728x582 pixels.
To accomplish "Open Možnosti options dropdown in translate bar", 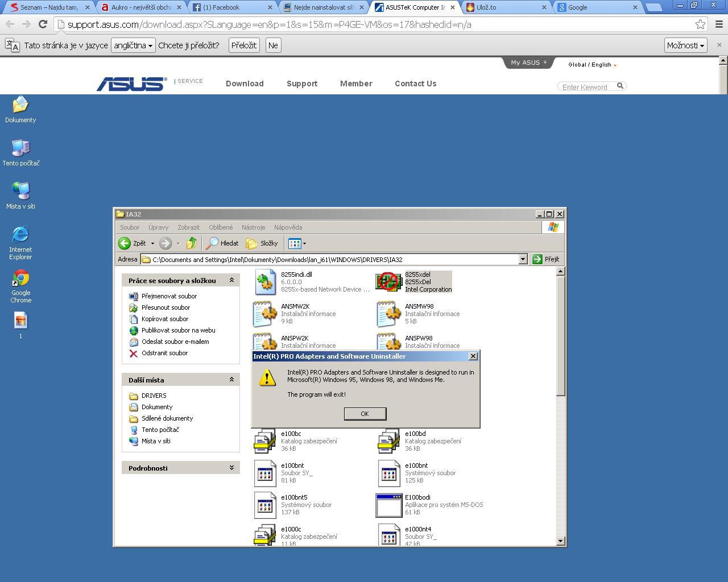I will pyautogui.click(x=685, y=45).
